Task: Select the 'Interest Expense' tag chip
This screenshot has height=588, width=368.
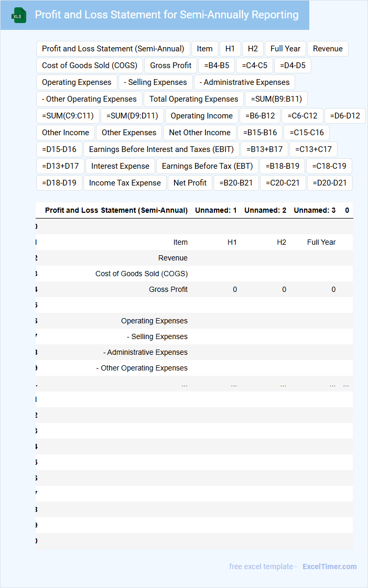Action: 120,166
